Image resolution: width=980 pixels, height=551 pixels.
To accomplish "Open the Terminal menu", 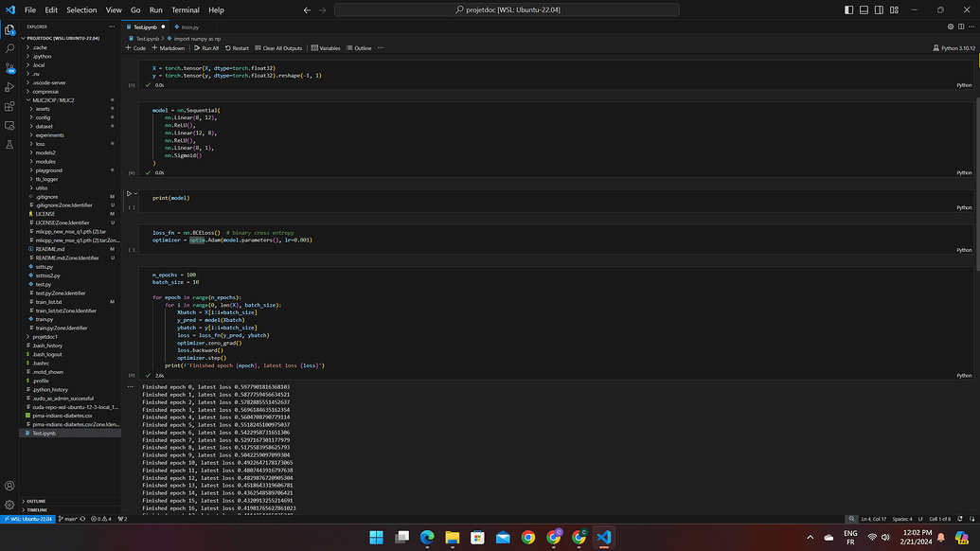I will coord(187,9).
